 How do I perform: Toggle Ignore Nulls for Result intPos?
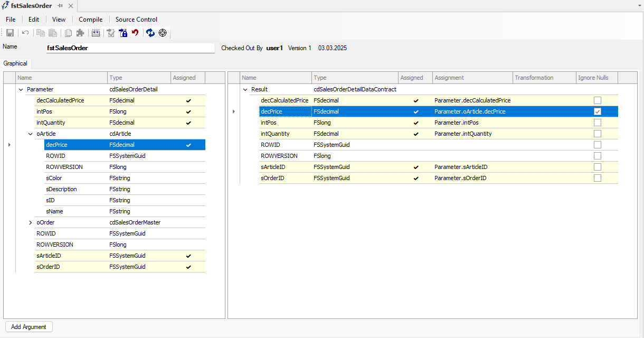597,123
